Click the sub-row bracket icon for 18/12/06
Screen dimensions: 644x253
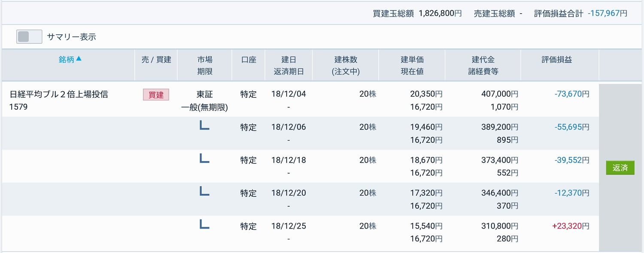(x=204, y=126)
